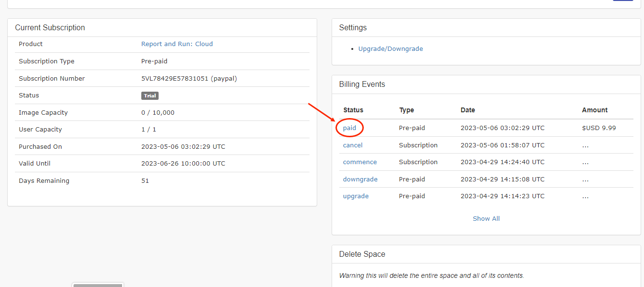Click the Delete Space panel heading
Image resolution: width=644 pixels, height=287 pixels.
pos(362,254)
